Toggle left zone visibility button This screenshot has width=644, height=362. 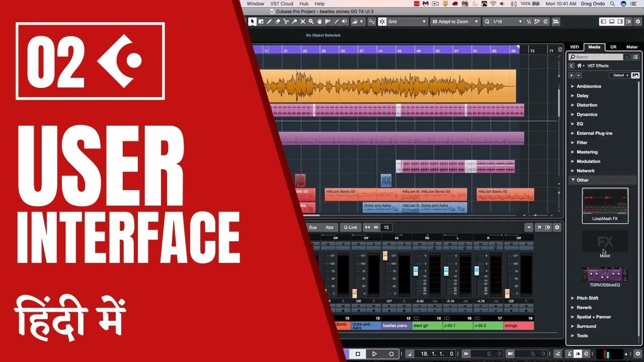pyautogui.click(x=604, y=22)
